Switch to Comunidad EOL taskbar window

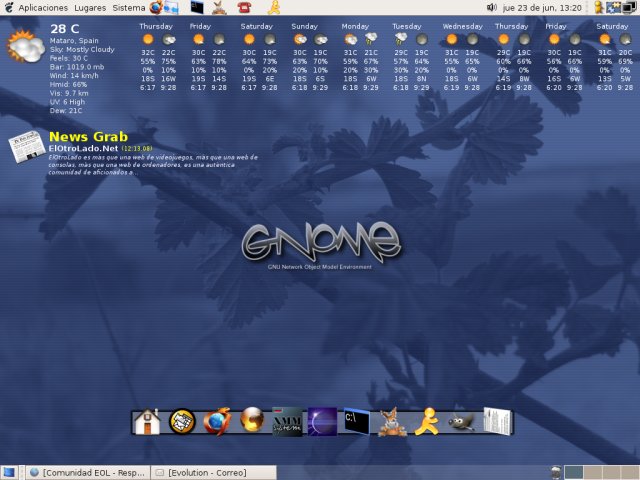(x=88, y=472)
